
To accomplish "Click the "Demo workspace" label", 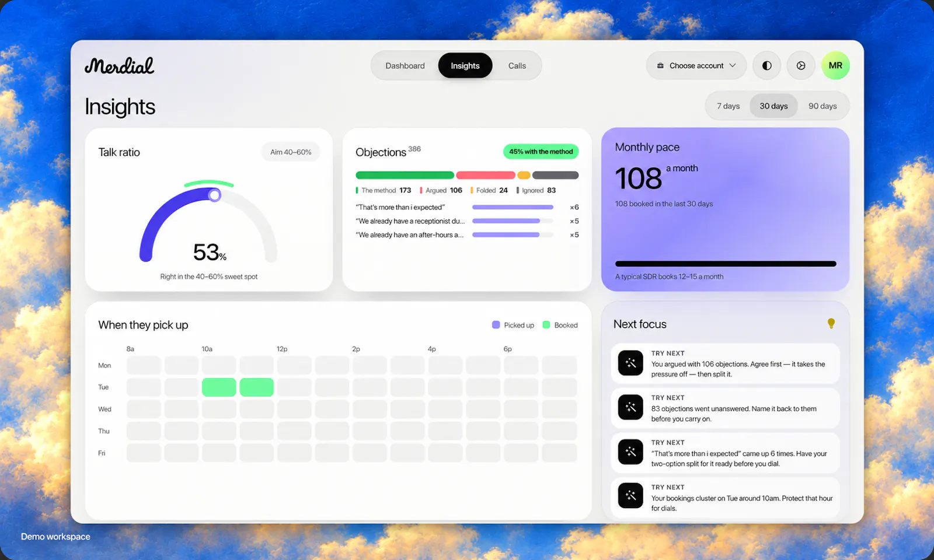I will (55, 537).
